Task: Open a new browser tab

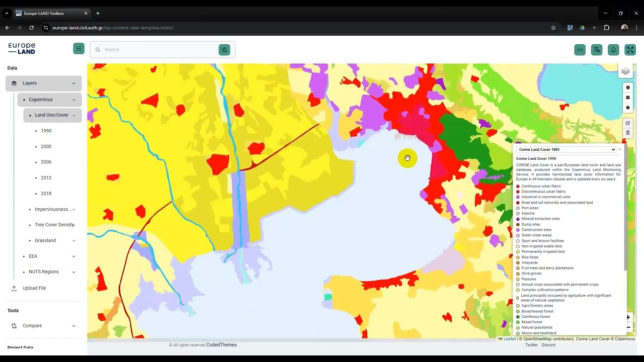Action: [98, 13]
